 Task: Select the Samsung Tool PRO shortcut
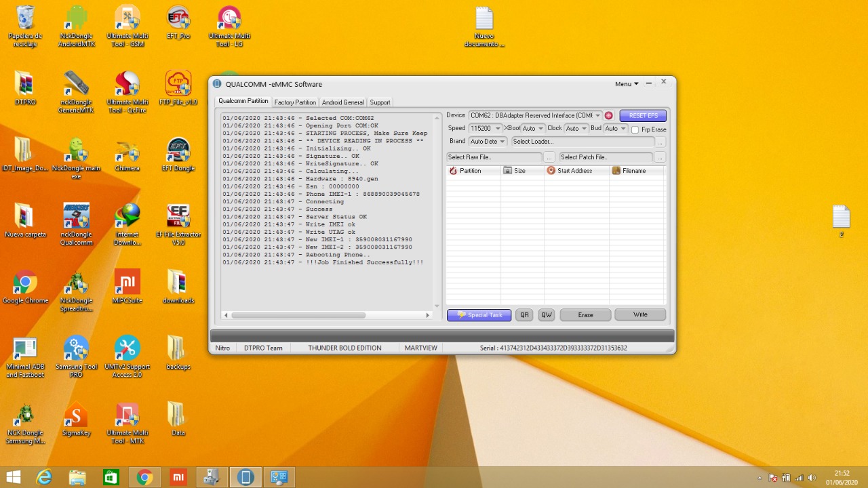[77, 357]
